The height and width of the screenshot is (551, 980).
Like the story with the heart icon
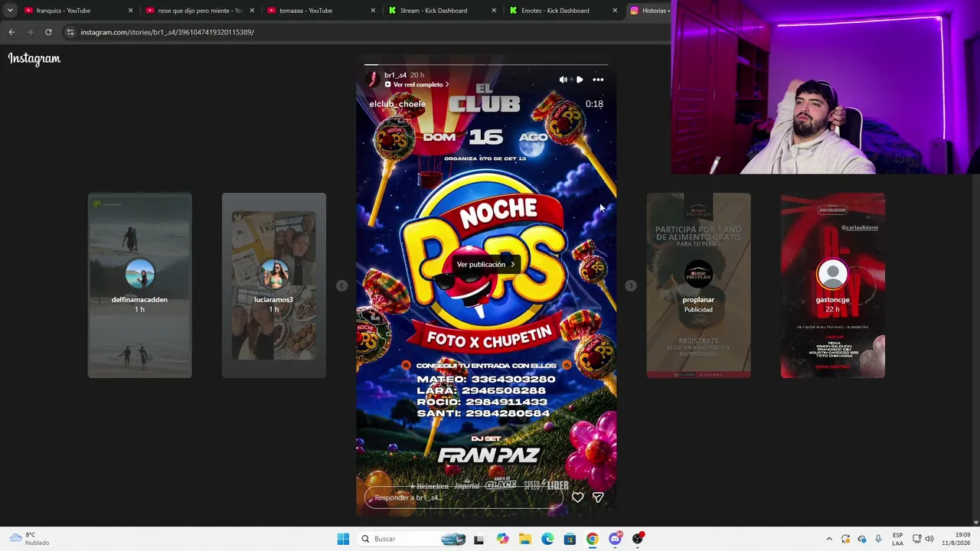578,497
